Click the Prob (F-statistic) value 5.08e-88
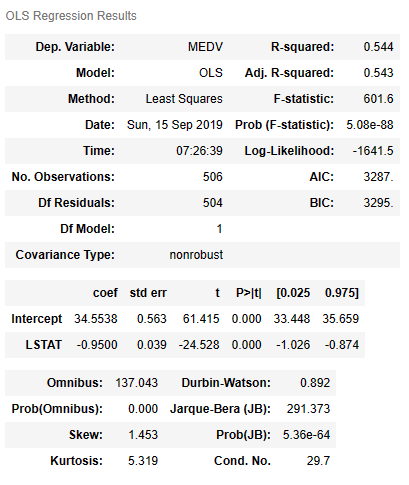Viewport: 409px width, 485px height. pyautogui.click(x=370, y=125)
